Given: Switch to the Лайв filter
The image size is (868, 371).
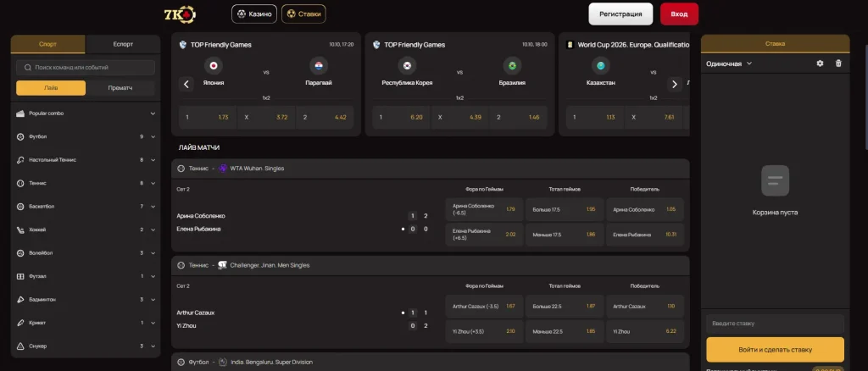Looking at the screenshot, I should [51, 88].
